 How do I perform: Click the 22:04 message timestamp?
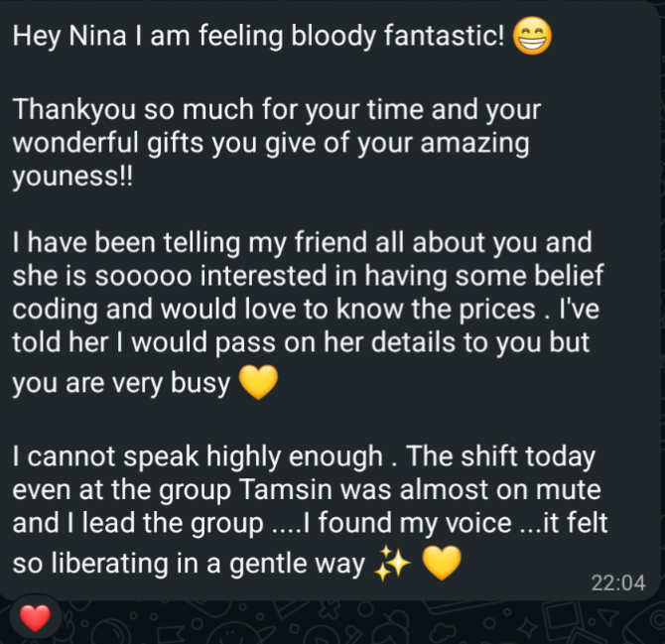point(617,583)
